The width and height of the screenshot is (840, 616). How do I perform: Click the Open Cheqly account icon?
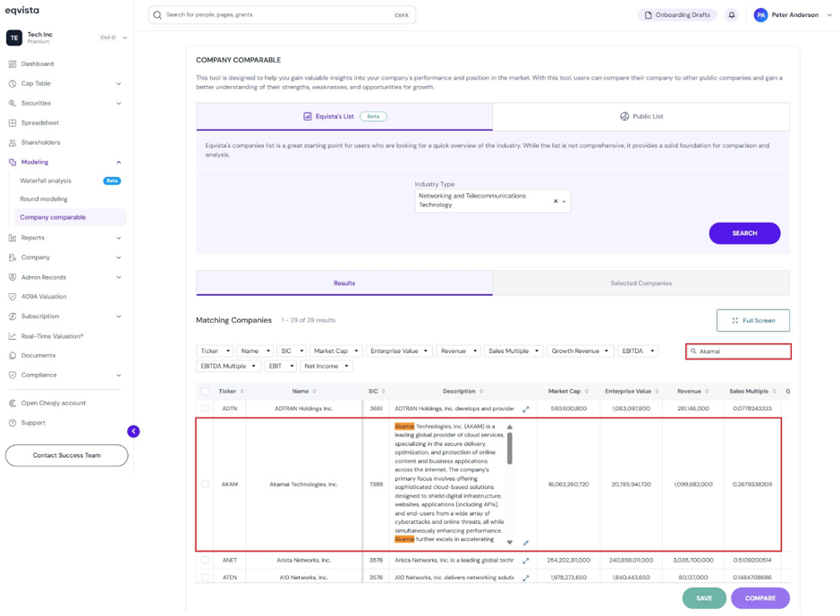(x=13, y=403)
